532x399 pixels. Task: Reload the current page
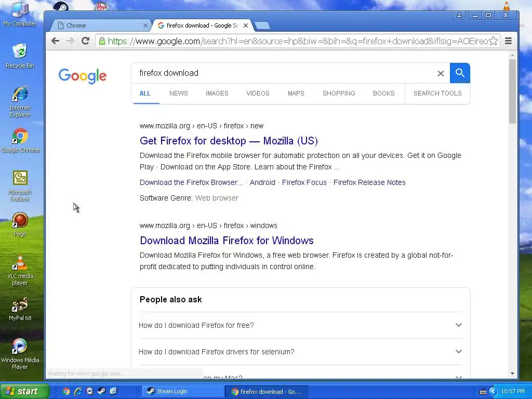tap(86, 41)
